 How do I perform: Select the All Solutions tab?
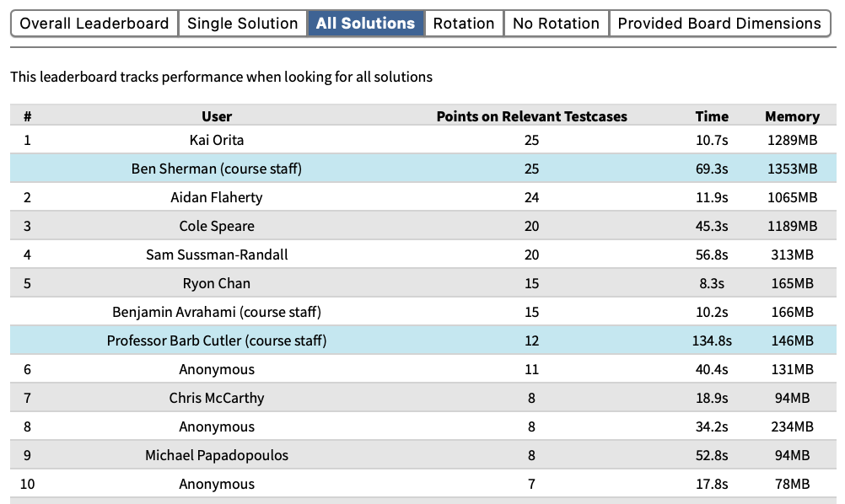point(365,24)
